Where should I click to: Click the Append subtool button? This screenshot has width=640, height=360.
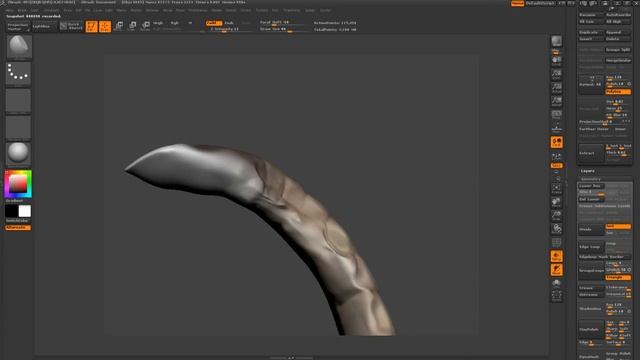(x=618, y=32)
